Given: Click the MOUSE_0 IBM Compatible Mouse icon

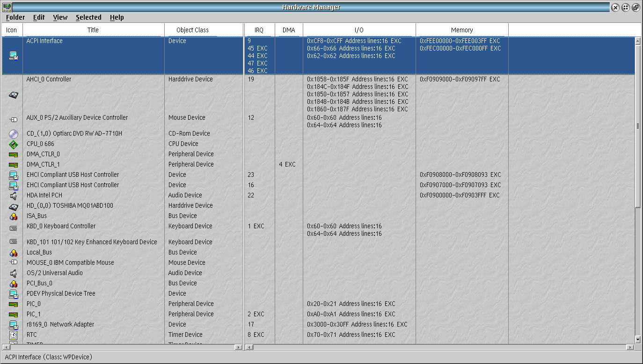Looking at the screenshot, I should (x=13, y=262).
